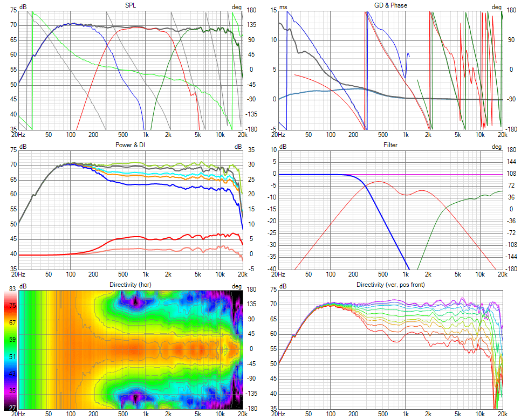The image size is (521, 420).
Task: Click the "20k" frequency label under the SPL chart
Action: tap(243, 135)
